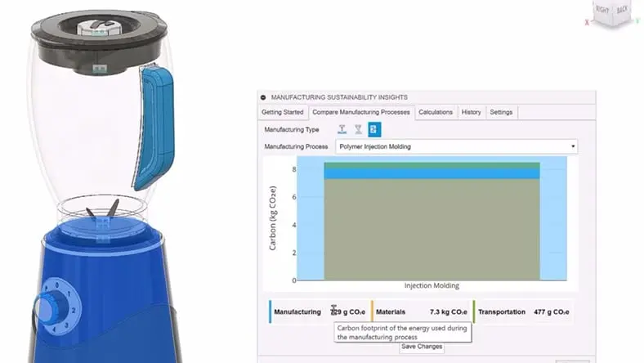Image resolution: width=644 pixels, height=363 pixels.
Task: Select the blender handle in the model
Action: pyautogui.click(x=157, y=128)
